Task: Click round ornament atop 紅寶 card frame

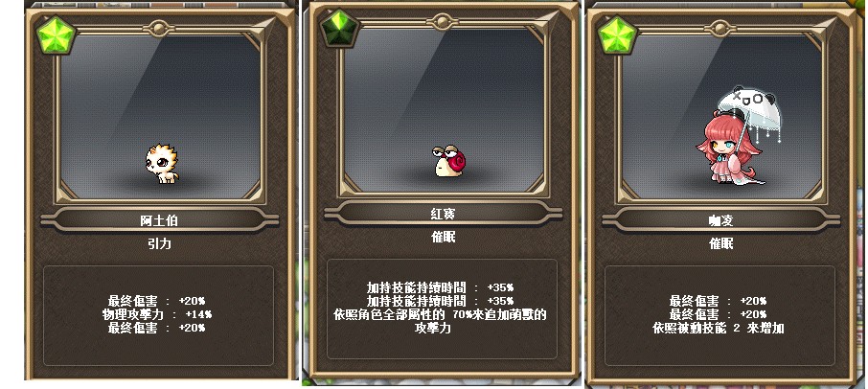Action: point(442,22)
